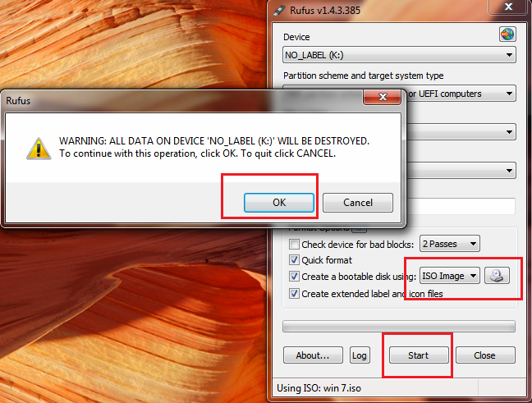Click the Rufus USB drive title icon
This screenshot has height=403, width=532.
(x=279, y=10)
